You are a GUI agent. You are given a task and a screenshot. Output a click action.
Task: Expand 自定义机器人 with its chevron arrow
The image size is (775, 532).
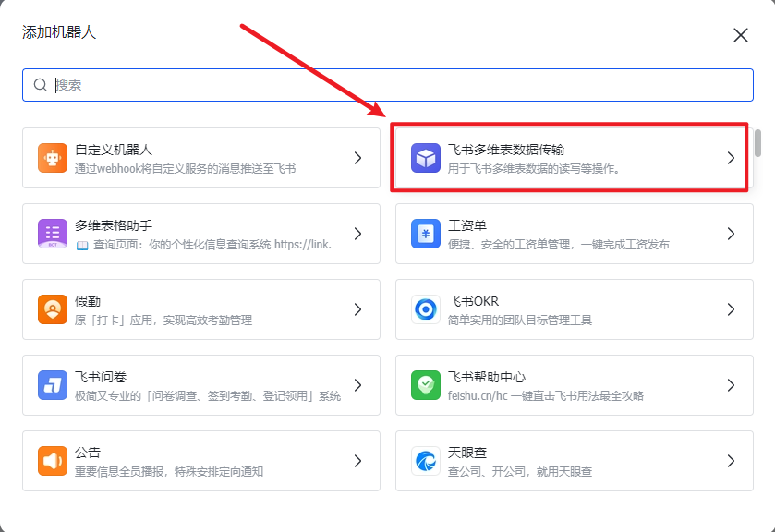click(x=357, y=158)
